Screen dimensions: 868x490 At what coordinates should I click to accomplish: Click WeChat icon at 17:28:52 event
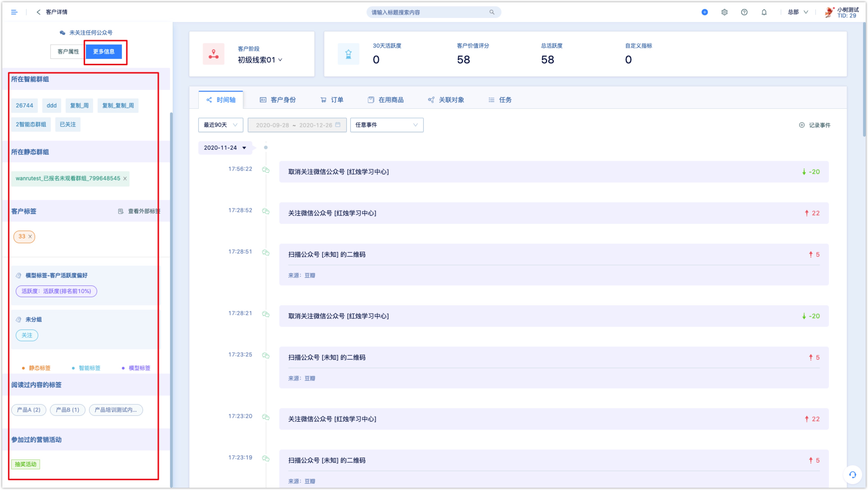[x=266, y=211]
